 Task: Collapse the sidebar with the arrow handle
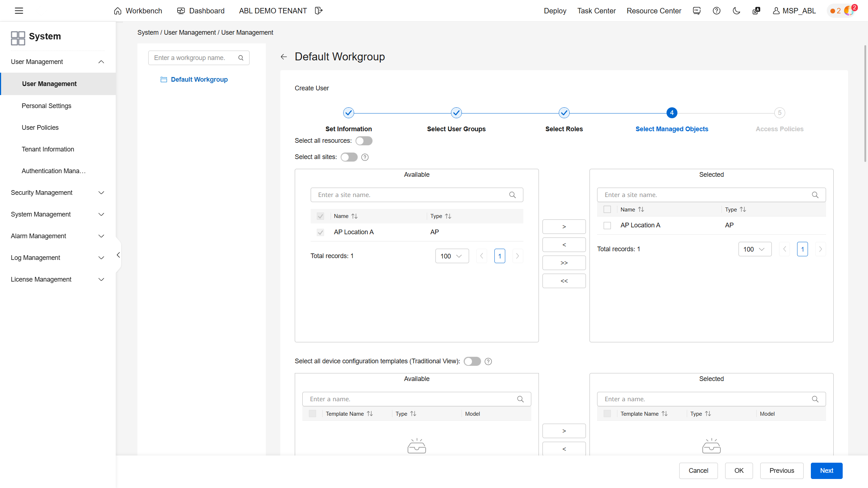[118, 255]
